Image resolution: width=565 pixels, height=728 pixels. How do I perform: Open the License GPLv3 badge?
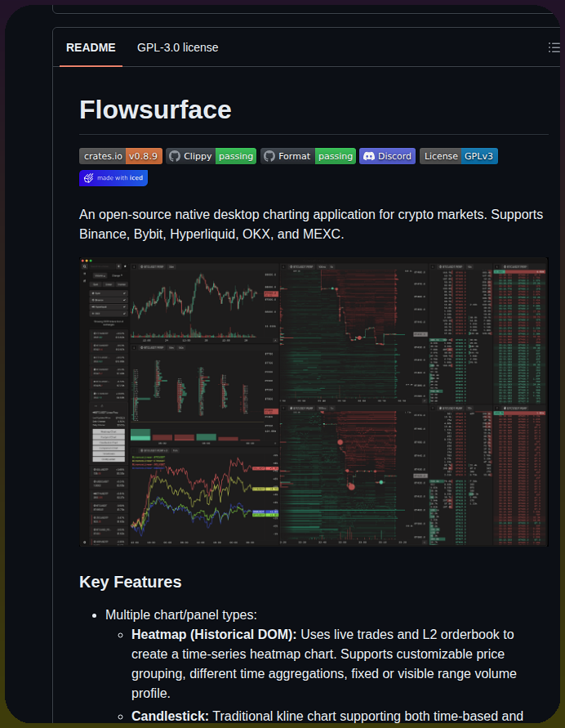pyautogui.click(x=458, y=156)
